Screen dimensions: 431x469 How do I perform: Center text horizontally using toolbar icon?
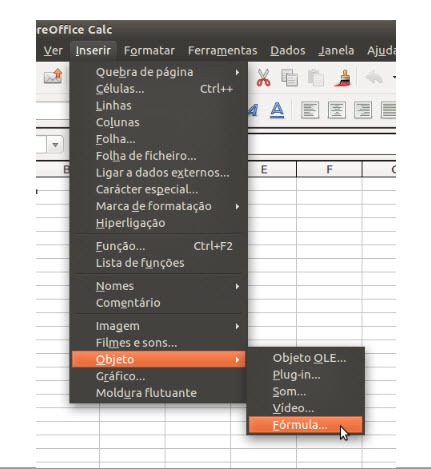point(337,110)
